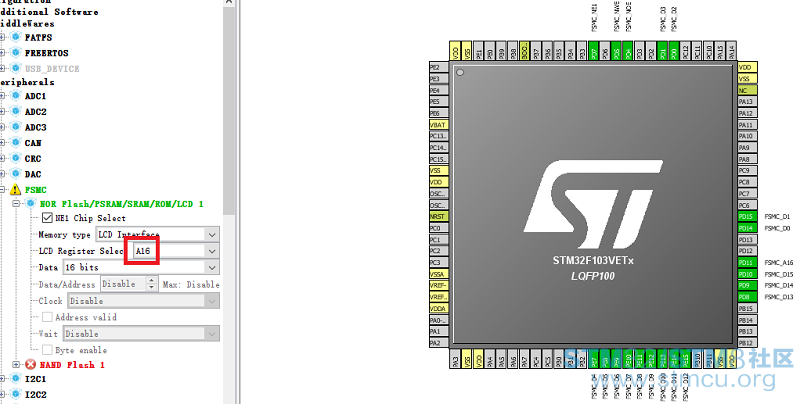
Task: Click the FSMC yellow warning icon
Action: click(16, 190)
